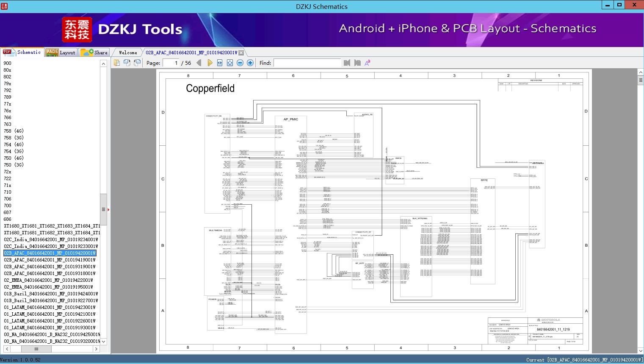Viewport: 644px width, 364px height.
Task: Zoom out of the schematic
Action: [x=240, y=63]
